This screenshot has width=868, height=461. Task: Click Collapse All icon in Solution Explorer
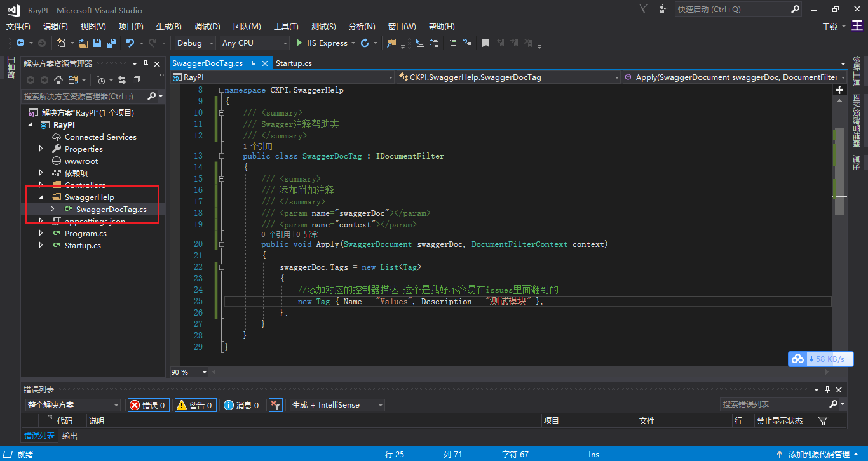point(136,80)
